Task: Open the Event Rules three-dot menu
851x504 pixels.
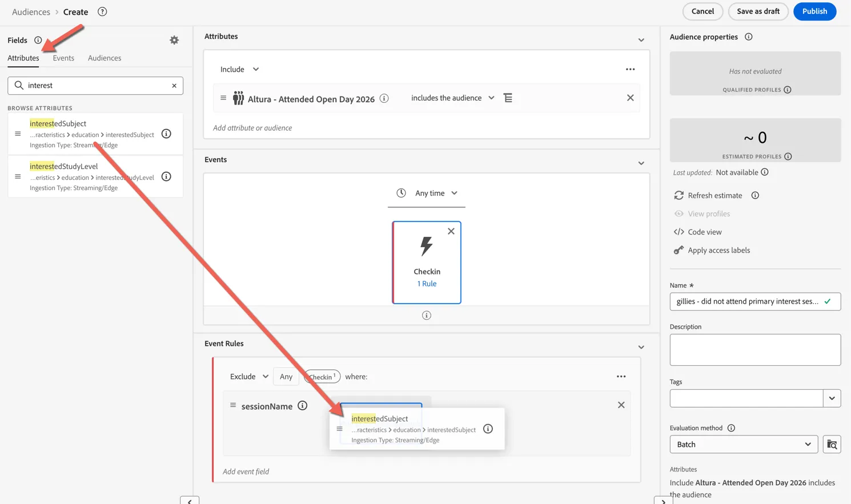Action: pyautogui.click(x=621, y=377)
